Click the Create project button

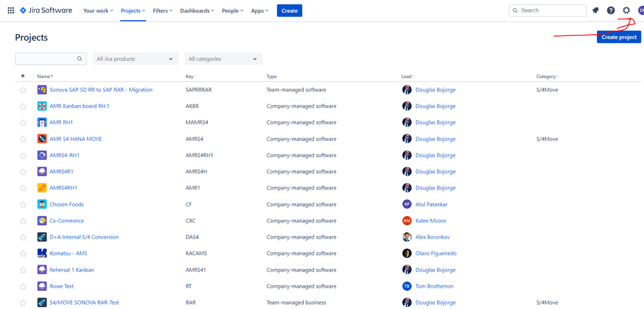click(x=619, y=37)
